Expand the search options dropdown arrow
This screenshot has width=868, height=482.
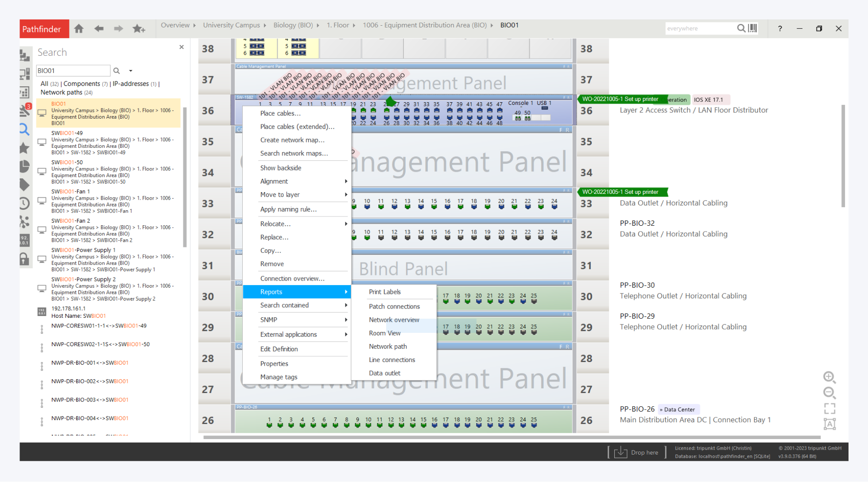click(131, 71)
